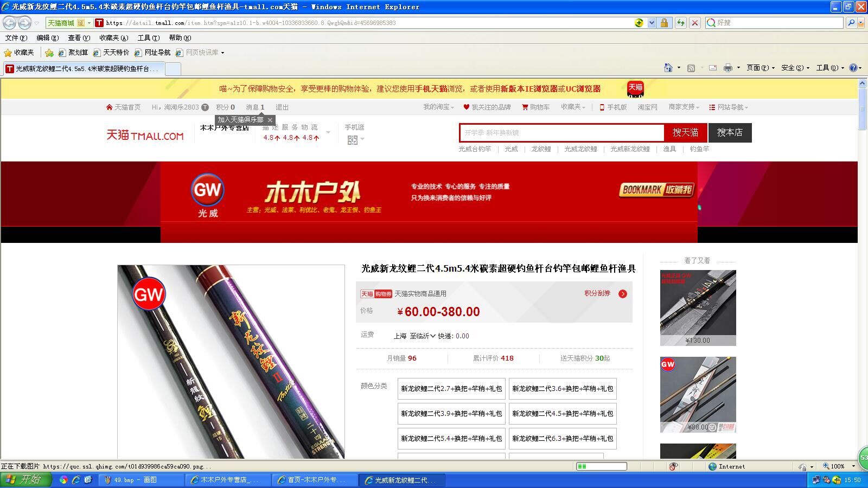Viewport: 868px width, 488px height.
Task: Expand the 至临沂 shipping destination dropdown
Action: pos(423,336)
